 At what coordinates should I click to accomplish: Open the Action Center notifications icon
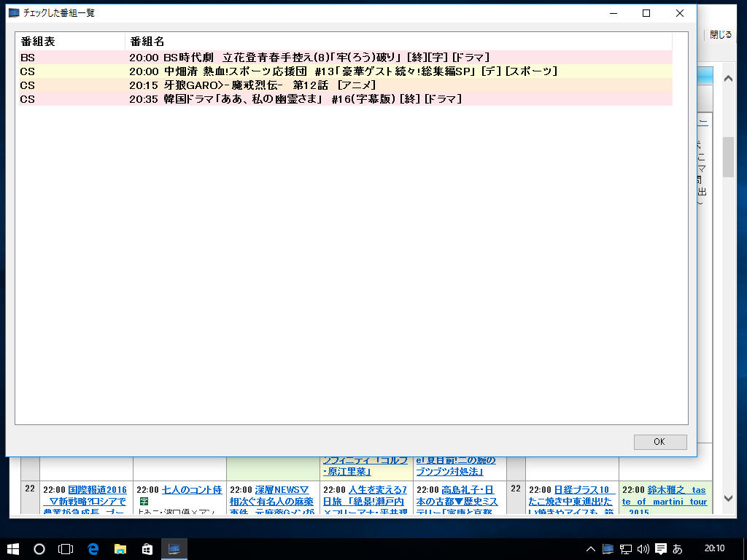661,549
